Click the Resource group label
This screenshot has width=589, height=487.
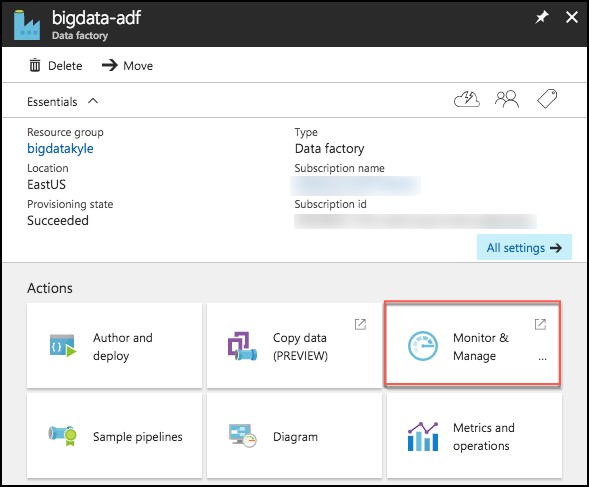coord(65,132)
